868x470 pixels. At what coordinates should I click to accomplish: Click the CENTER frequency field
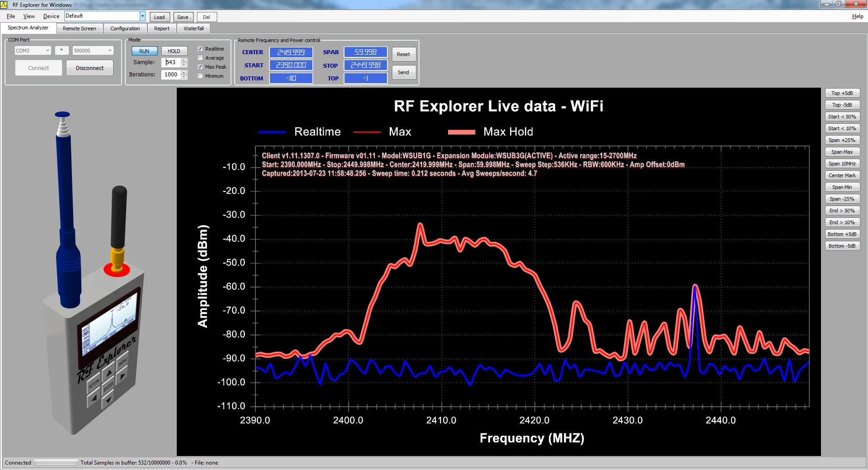tap(291, 52)
